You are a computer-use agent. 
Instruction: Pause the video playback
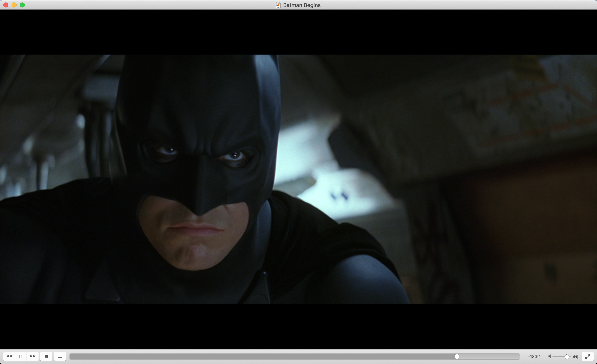(x=21, y=356)
